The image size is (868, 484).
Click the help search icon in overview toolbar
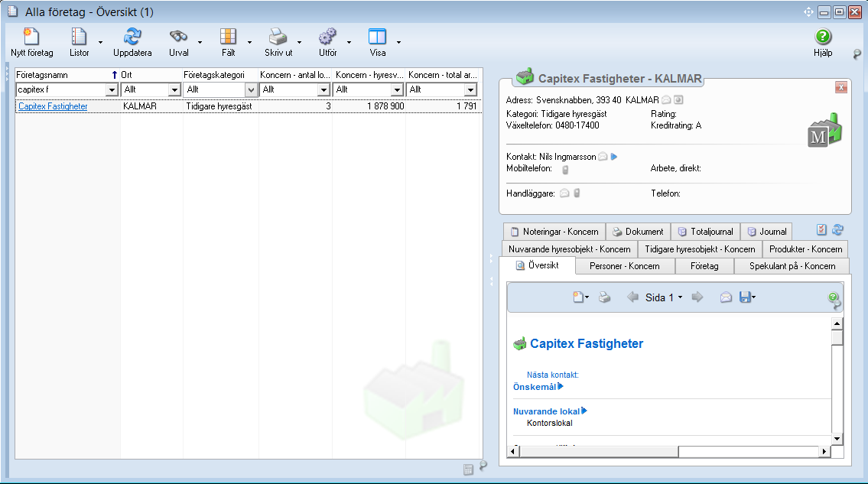834,300
